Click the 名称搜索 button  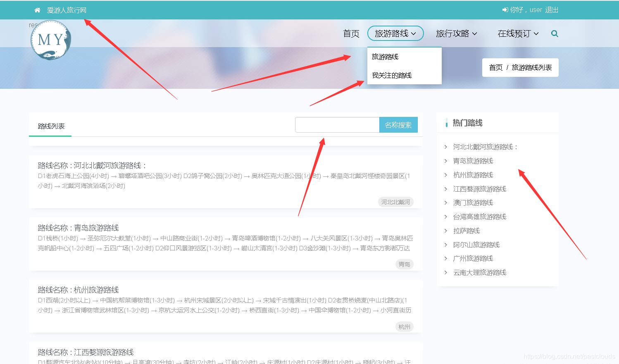pos(398,125)
